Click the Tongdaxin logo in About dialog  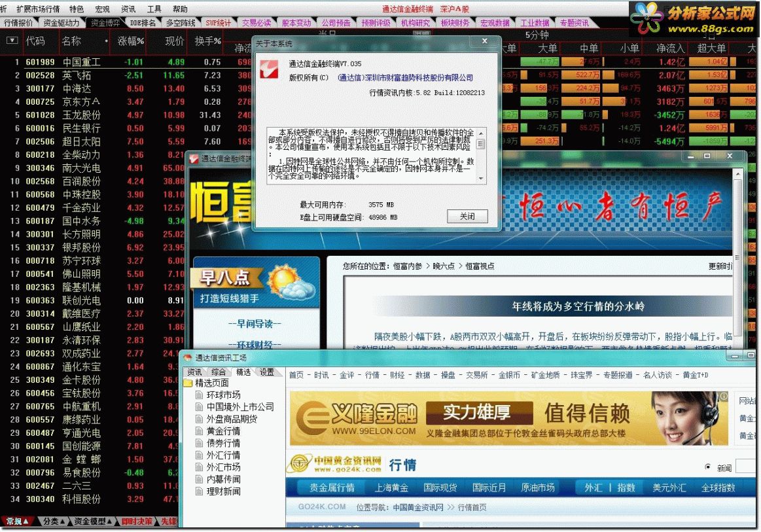tap(270, 69)
